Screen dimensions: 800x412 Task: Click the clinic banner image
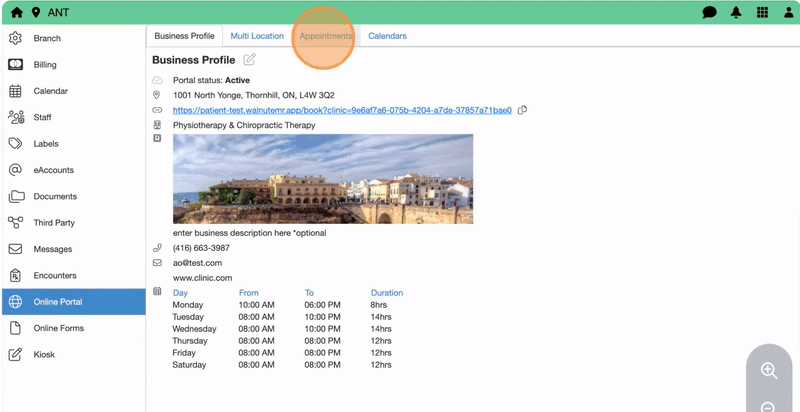(323, 179)
